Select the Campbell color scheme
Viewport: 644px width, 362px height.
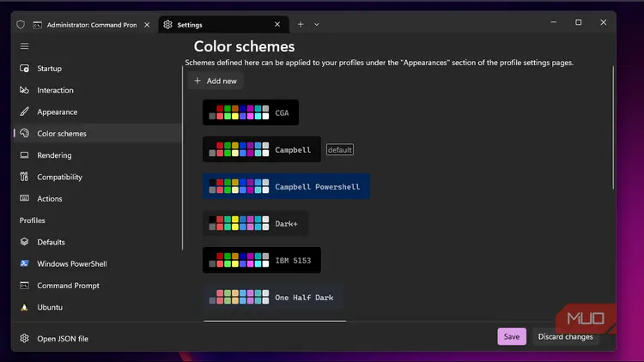click(262, 149)
